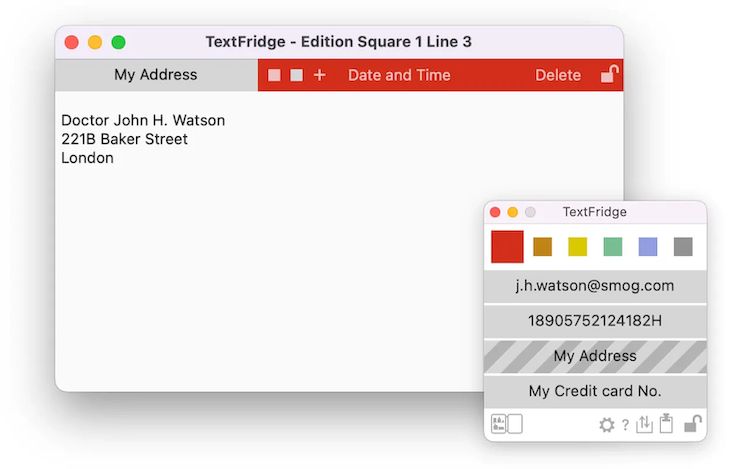Click the blank layout icon at bottom left
Screen dimensions: 750x469
[x=515, y=424]
